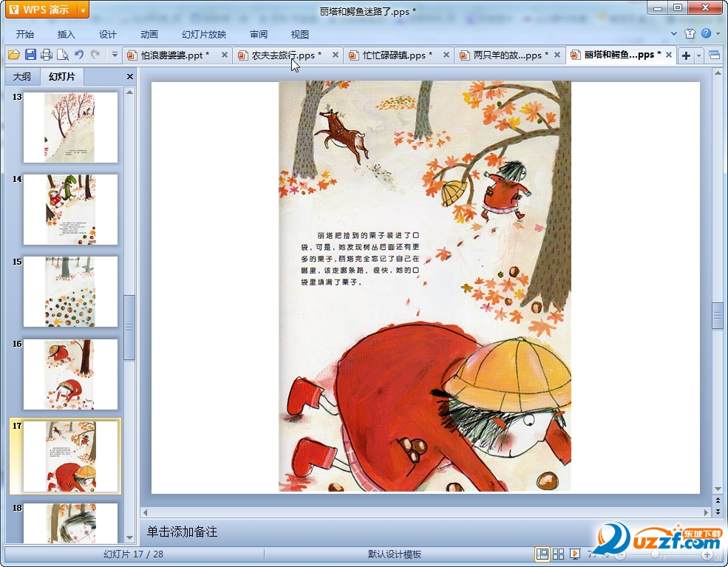Close the 农夫去旅行.pps document tab
This screenshot has width=728, height=567.
(336, 55)
